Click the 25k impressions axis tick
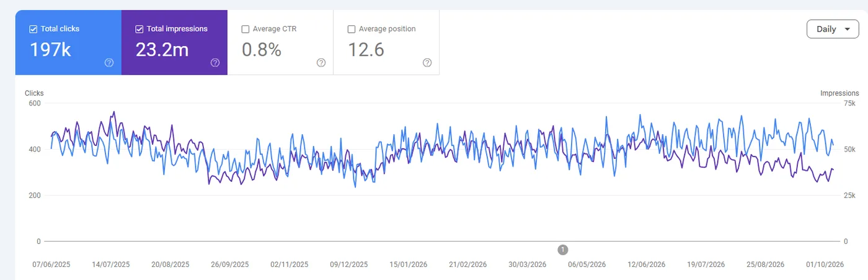This screenshot has width=868, height=280. tap(849, 196)
